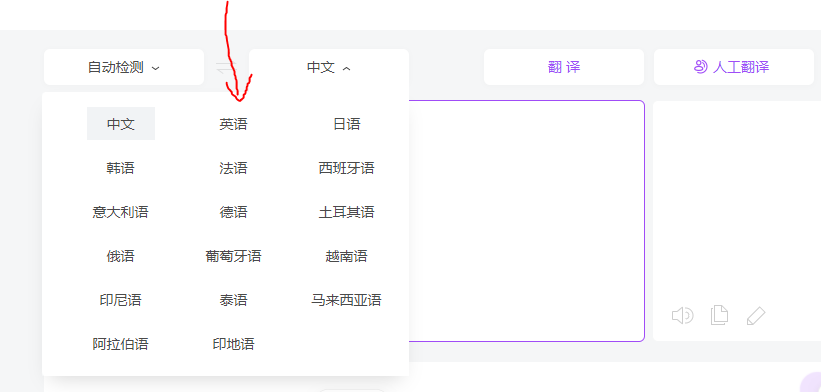821x392 pixels.
Task: Click the copy translation icon
Action: pos(719,316)
